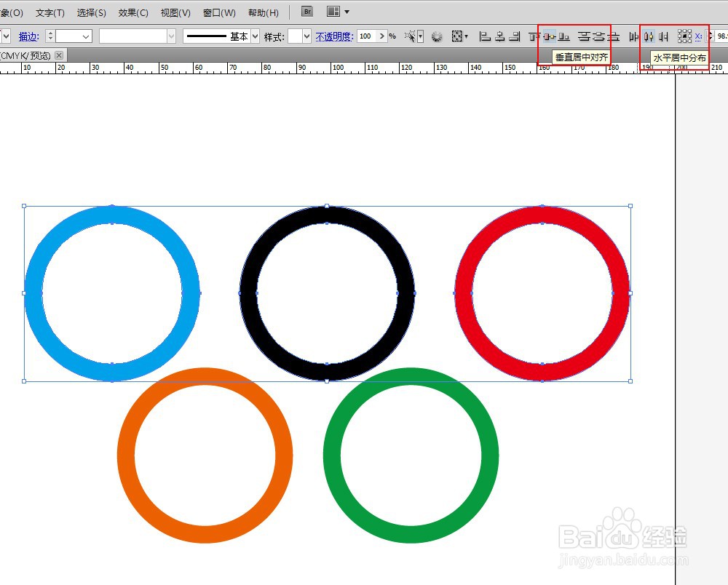Click the Horizontal Distribute Right icon
Image resolution: width=728 pixels, height=585 pixels.
[663, 36]
